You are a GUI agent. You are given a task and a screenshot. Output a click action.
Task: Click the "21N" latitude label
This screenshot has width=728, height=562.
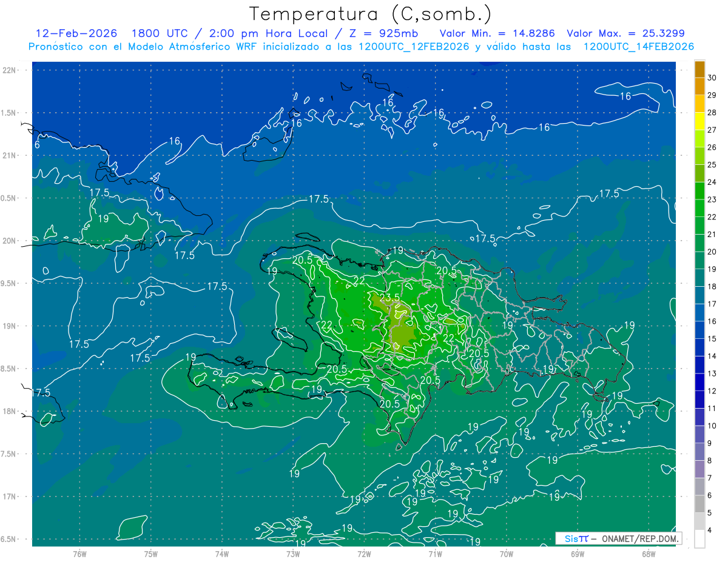click(x=9, y=156)
